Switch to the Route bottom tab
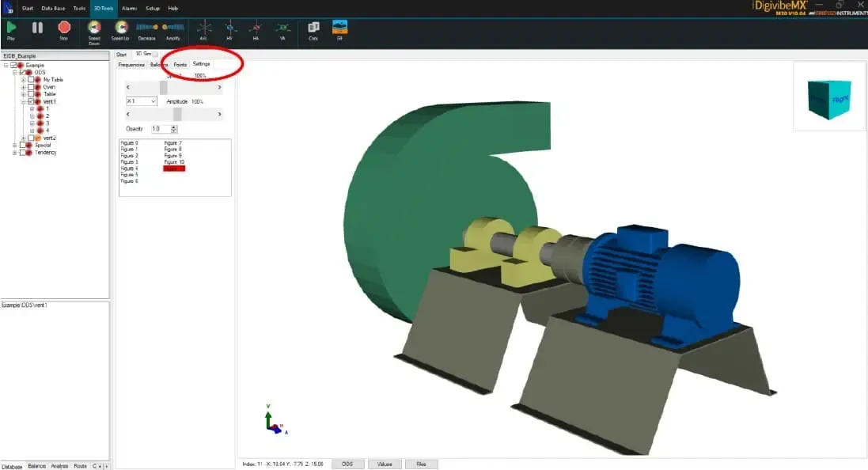This screenshot has width=868, height=470. 80,466
